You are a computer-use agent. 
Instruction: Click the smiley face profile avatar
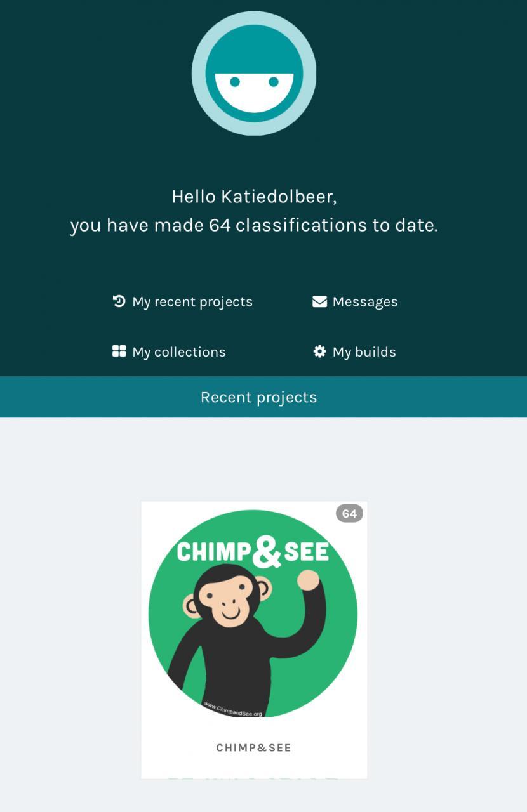(x=254, y=73)
